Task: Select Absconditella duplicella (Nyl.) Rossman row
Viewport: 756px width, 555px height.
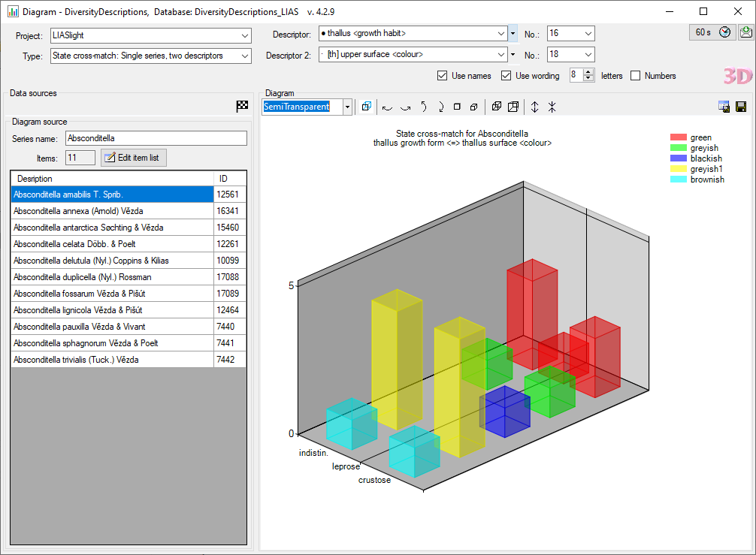Action: pyautogui.click(x=112, y=277)
